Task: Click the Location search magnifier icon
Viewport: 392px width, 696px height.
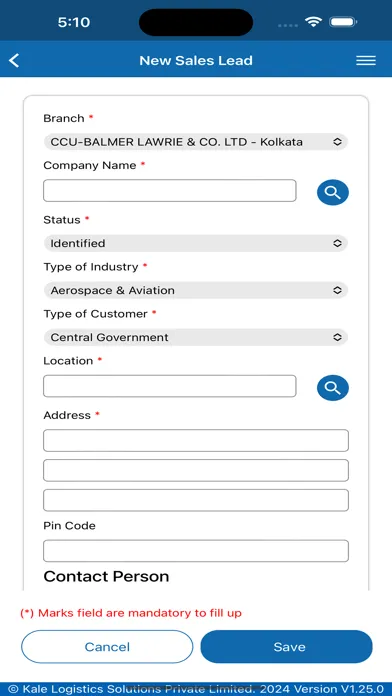Action: tap(333, 388)
